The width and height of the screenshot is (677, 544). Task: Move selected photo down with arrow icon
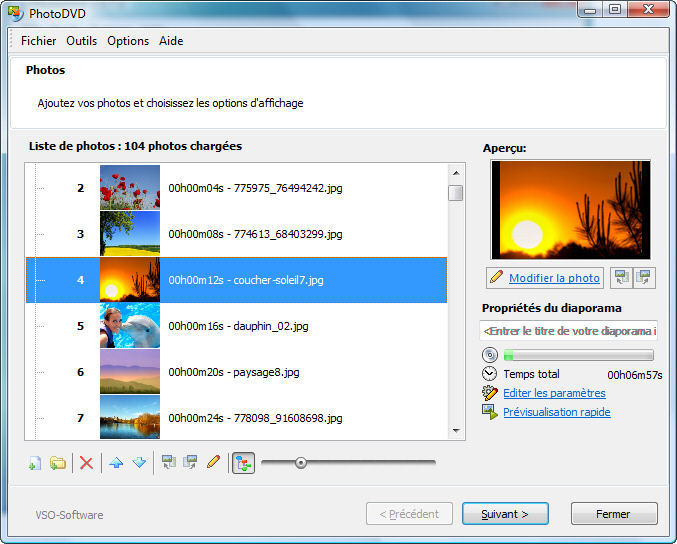point(139,463)
